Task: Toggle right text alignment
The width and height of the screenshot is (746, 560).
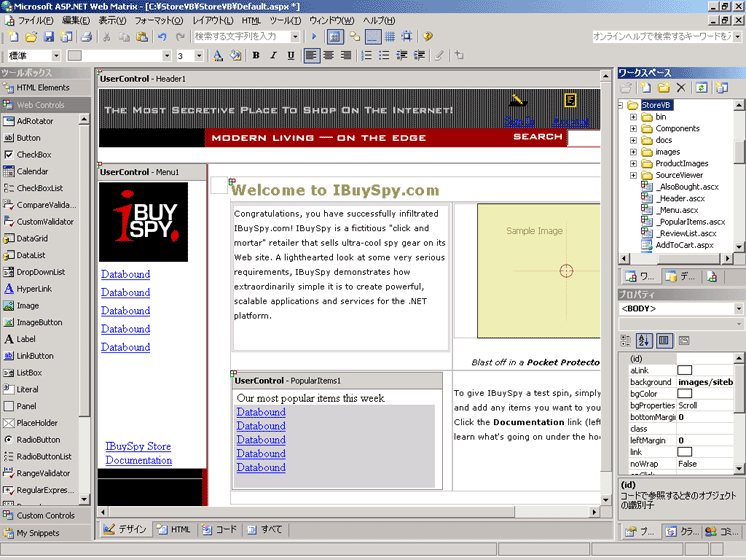Action: tap(346, 56)
